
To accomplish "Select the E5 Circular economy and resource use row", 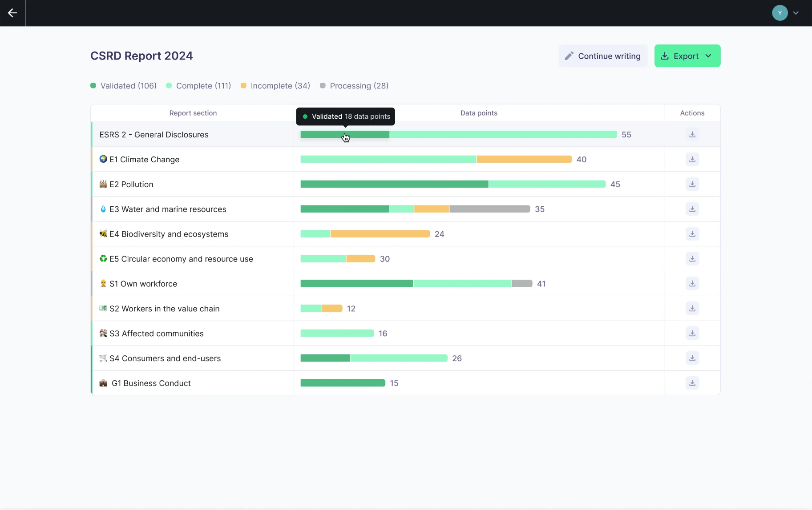I will coord(181,259).
